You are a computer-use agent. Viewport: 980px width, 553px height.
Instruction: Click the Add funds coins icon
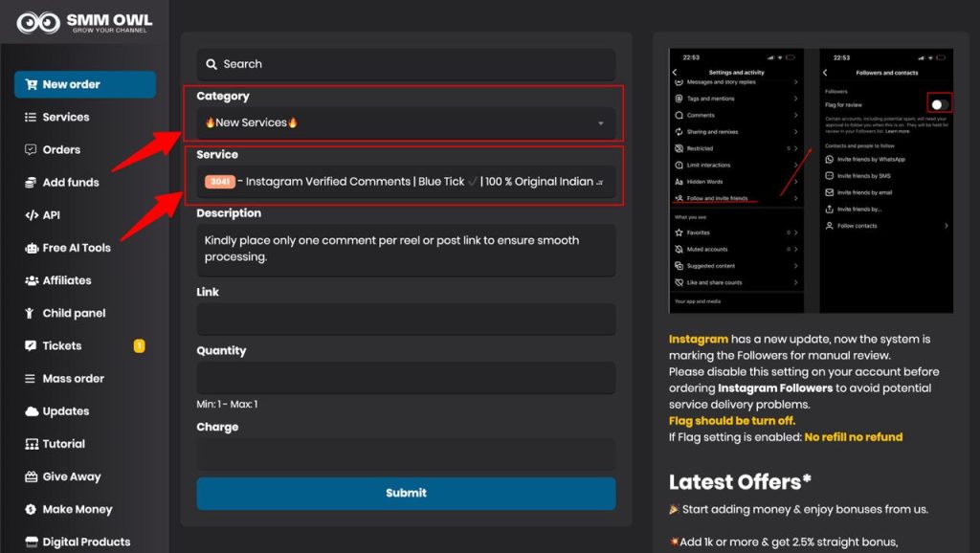pos(30,183)
